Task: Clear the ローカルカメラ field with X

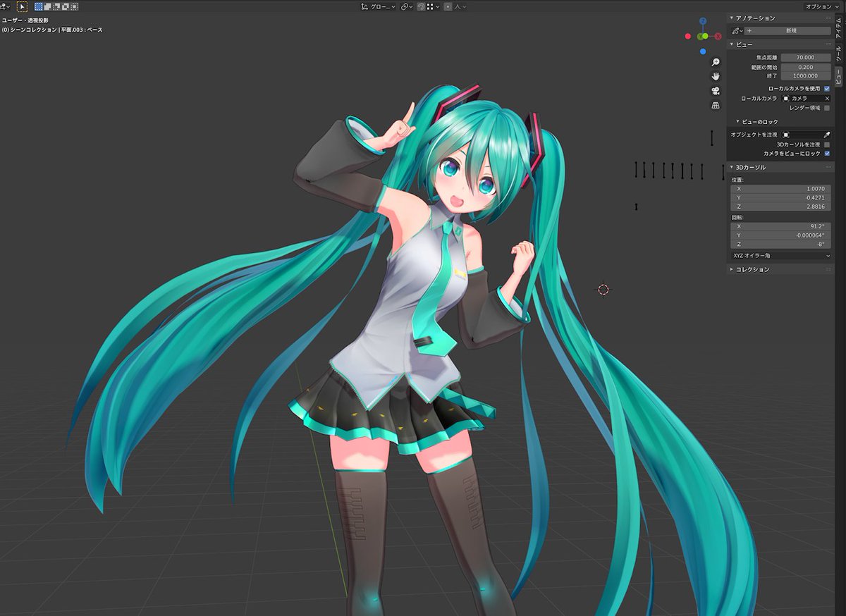Action: coord(827,99)
